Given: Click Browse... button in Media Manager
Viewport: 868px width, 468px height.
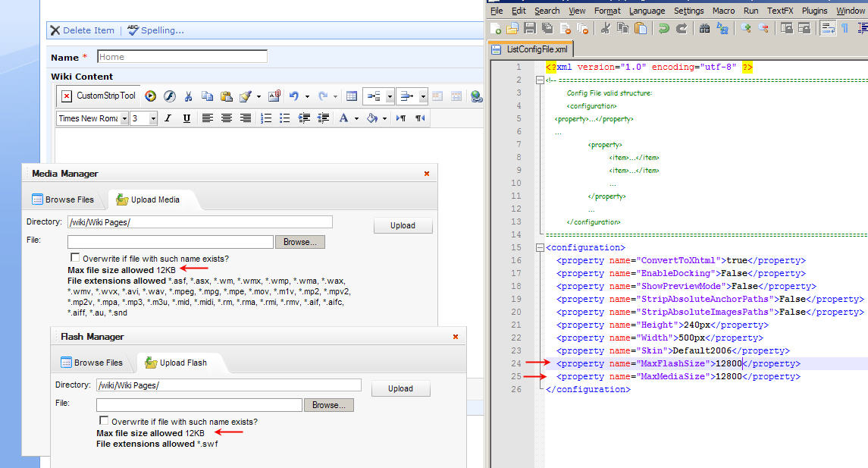Looking at the screenshot, I should pos(300,242).
